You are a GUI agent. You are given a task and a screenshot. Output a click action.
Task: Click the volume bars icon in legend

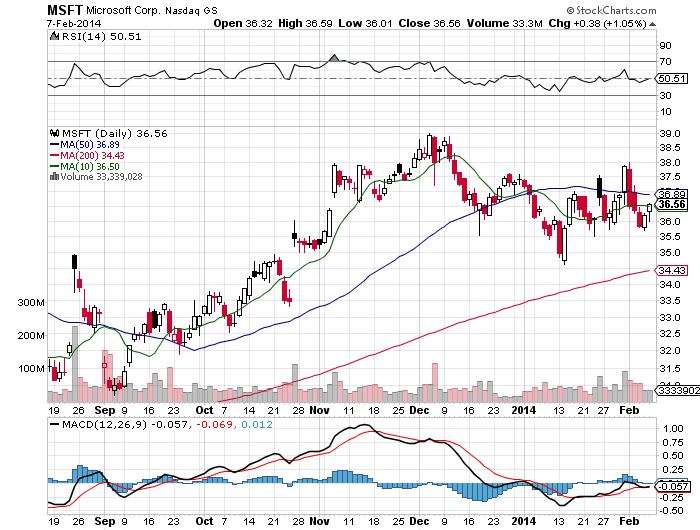[54, 176]
